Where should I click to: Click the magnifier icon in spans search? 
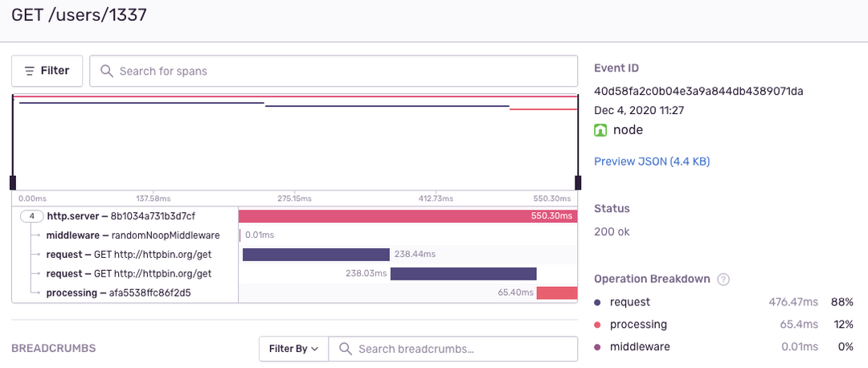pyautogui.click(x=106, y=71)
